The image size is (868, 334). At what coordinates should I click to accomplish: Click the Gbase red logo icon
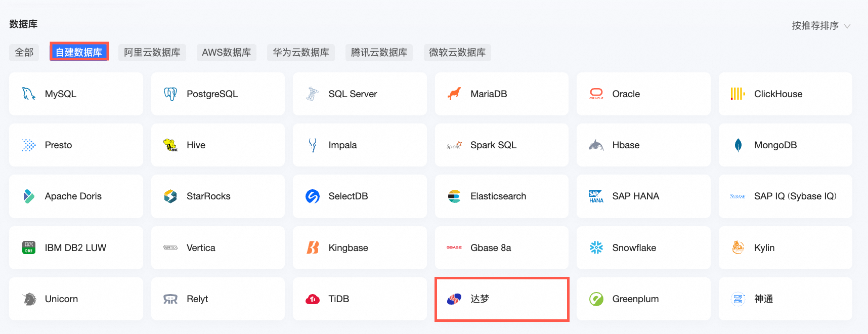click(x=454, y=247)
